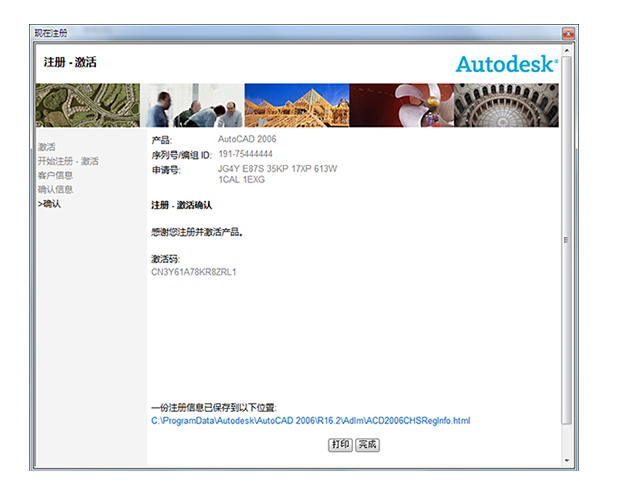Close the 现在注册 window
Image resolution: width=633 pixels, height=493 pixels.
[x=568, y=33]
